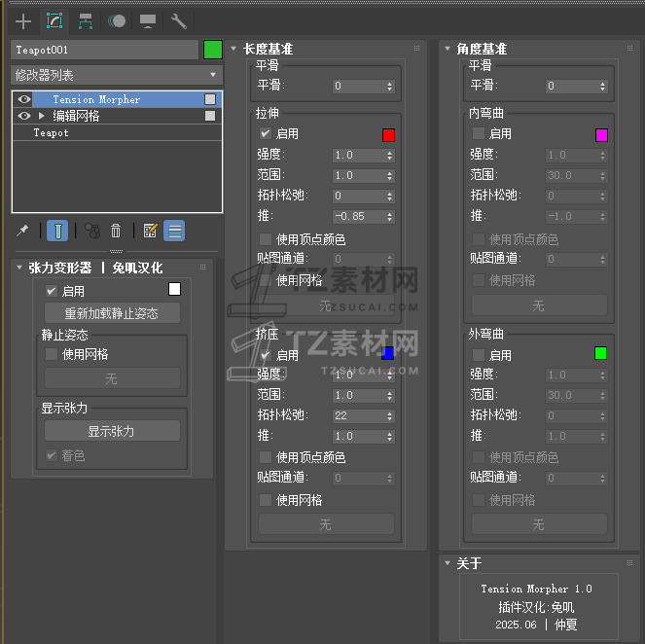This screenshot has width=645, height=644.
Task: Click white color swatch in 张力变形器
Action: tap(175, 289)
